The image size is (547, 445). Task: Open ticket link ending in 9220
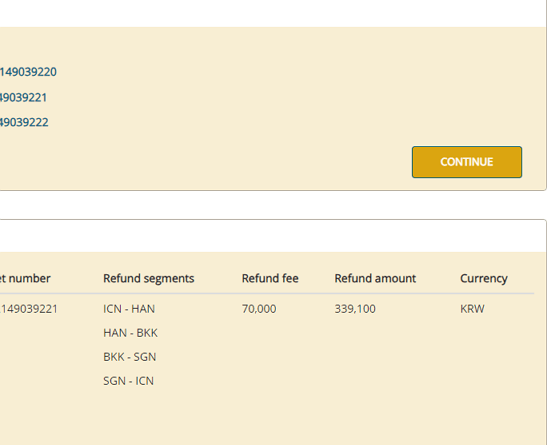(x=28, y=72)
